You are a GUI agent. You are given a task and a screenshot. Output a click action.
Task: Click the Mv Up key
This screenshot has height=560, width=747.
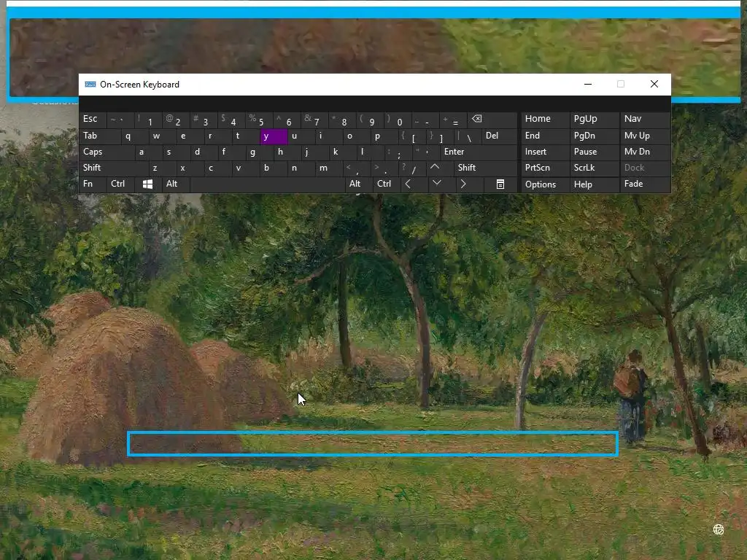[645, 136]
